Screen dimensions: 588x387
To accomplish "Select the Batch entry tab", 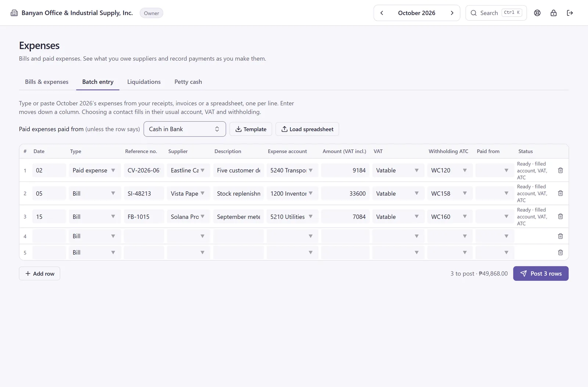I will tap(98, 82).
